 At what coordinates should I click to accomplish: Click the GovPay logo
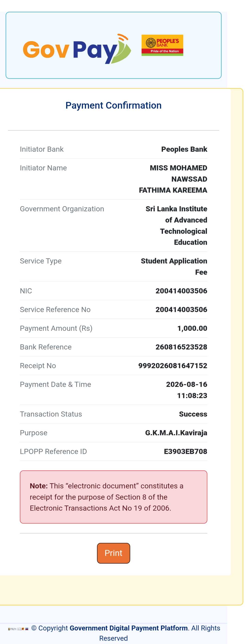point(77,49)
